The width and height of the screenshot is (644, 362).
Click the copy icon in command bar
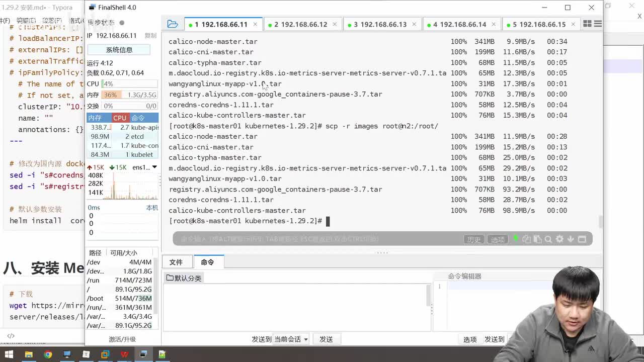527,239
